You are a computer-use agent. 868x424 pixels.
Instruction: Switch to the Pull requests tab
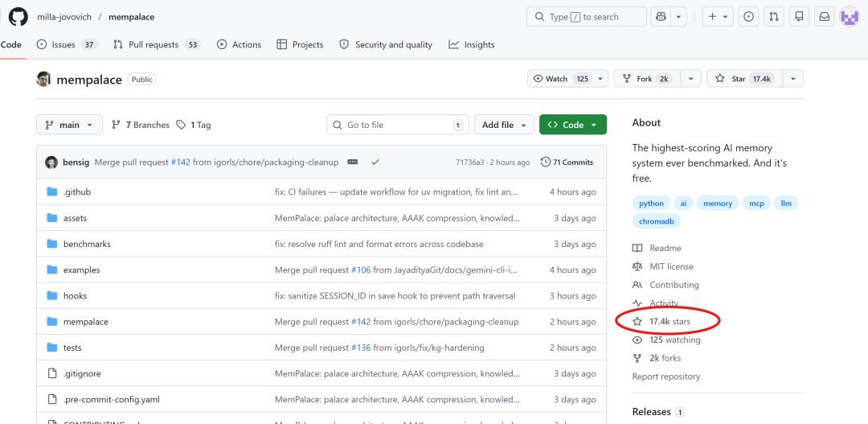[157, 45]
